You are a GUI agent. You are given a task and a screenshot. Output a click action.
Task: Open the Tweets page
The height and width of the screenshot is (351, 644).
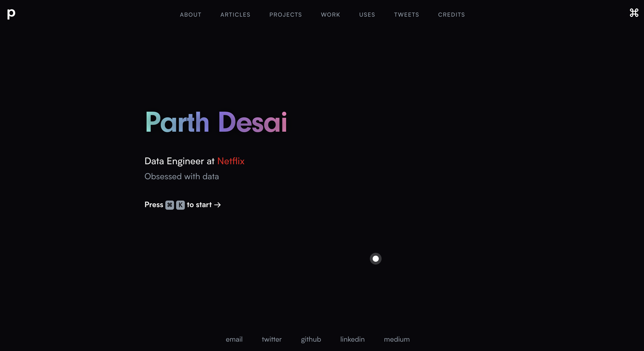coord(406,15)
